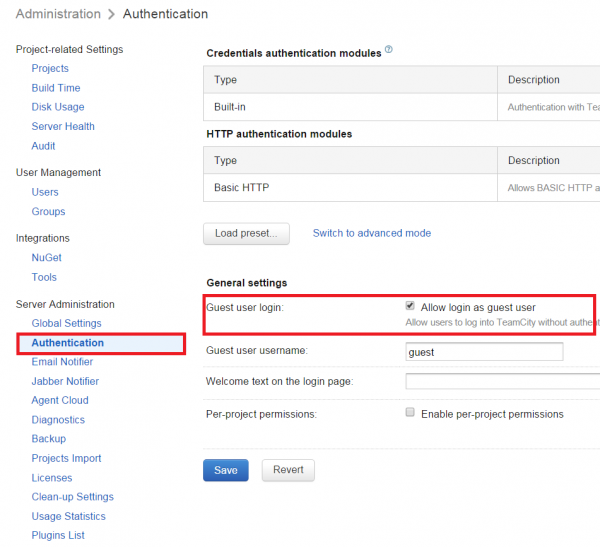Enable the Allow login as guest user checkbox
This screenshot has height=547, width=600.
[410, 307]
